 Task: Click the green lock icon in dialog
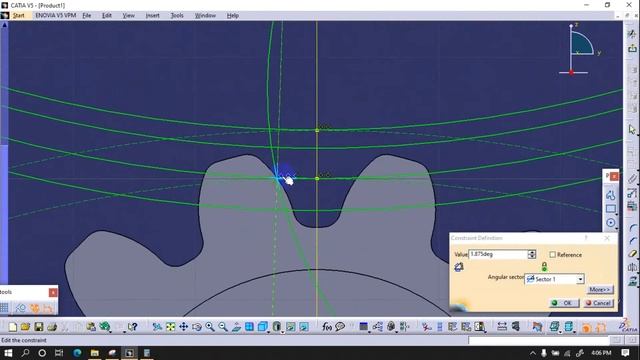544,267
